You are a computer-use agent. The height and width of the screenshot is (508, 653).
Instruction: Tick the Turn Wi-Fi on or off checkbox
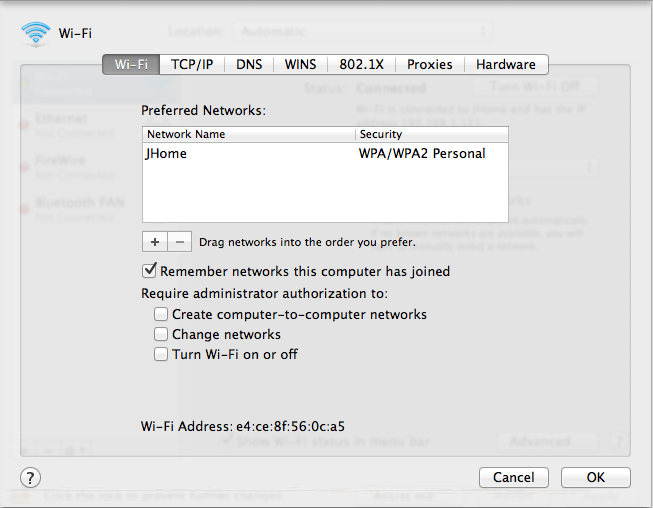(161, 354)
